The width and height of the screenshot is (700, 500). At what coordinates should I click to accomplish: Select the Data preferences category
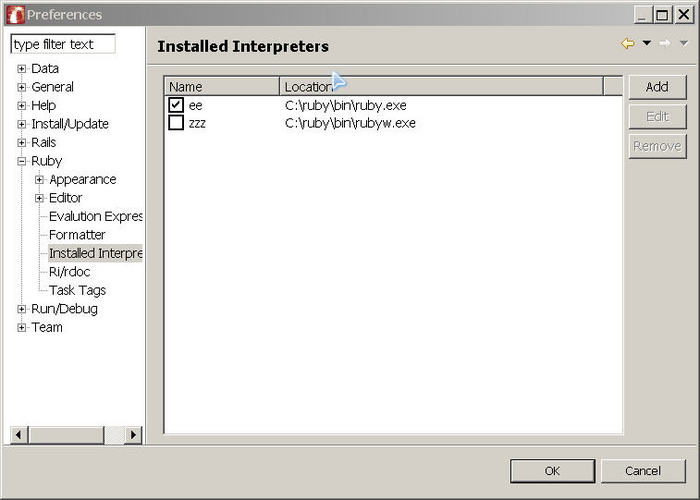[45, 69]
